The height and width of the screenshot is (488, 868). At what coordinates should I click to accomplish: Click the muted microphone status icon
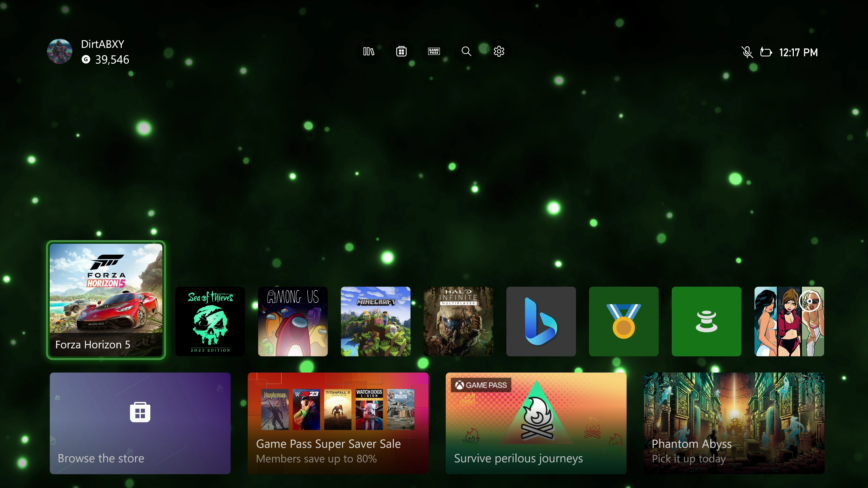point(747,52)
